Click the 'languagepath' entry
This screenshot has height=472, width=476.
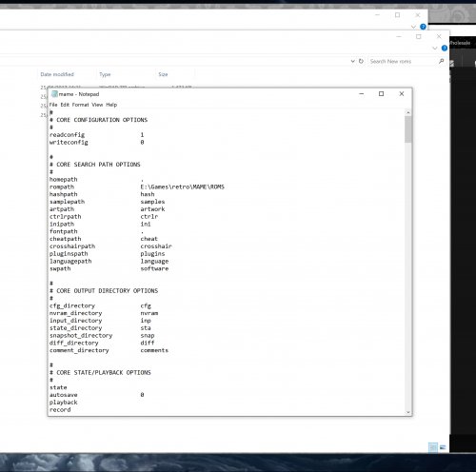(70, 262)
